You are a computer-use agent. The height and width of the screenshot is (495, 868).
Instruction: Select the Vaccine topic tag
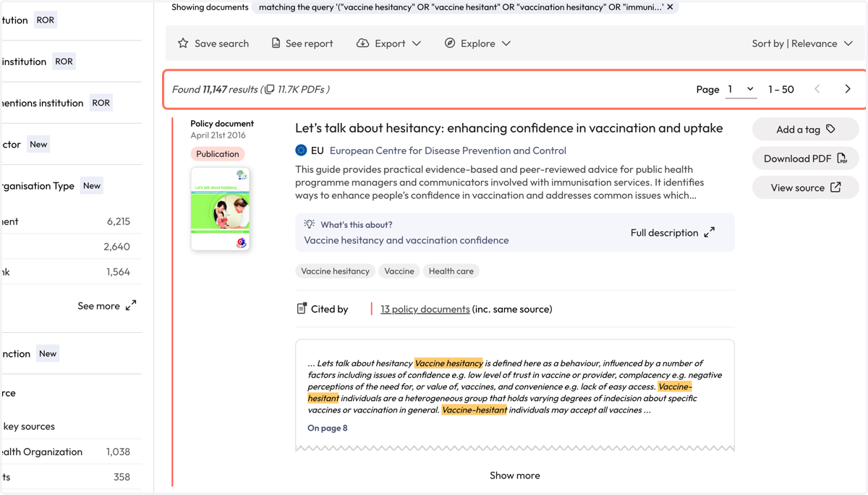tap(399, 271)
